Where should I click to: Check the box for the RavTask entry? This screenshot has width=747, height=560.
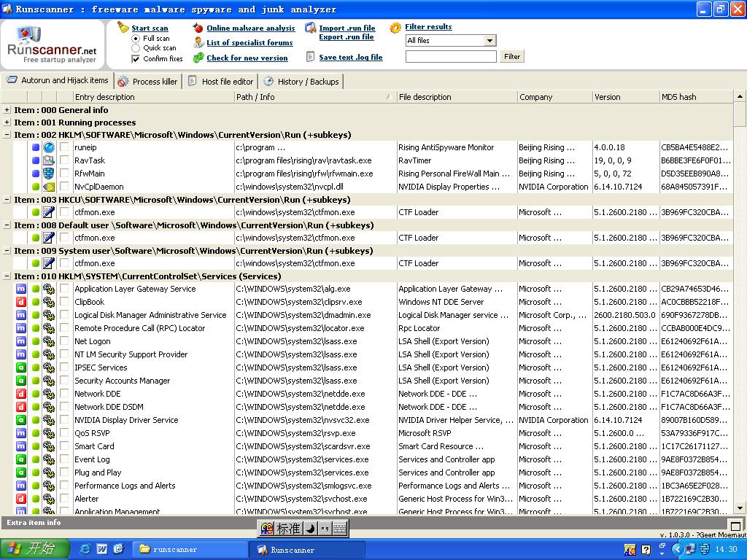tap(64, 160)
